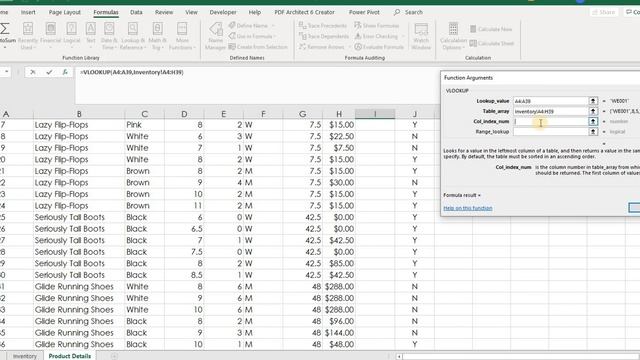This screenshot has height=360, width=640.
Task: Open the Review ribbon tab
Action: pos(164,12)
